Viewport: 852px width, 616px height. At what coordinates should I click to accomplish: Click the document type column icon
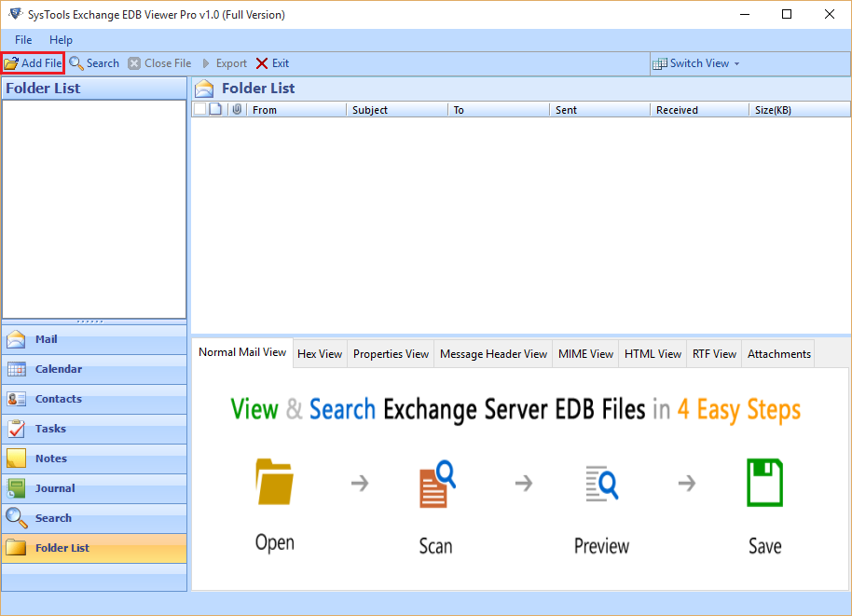click(x=215, y=109)
